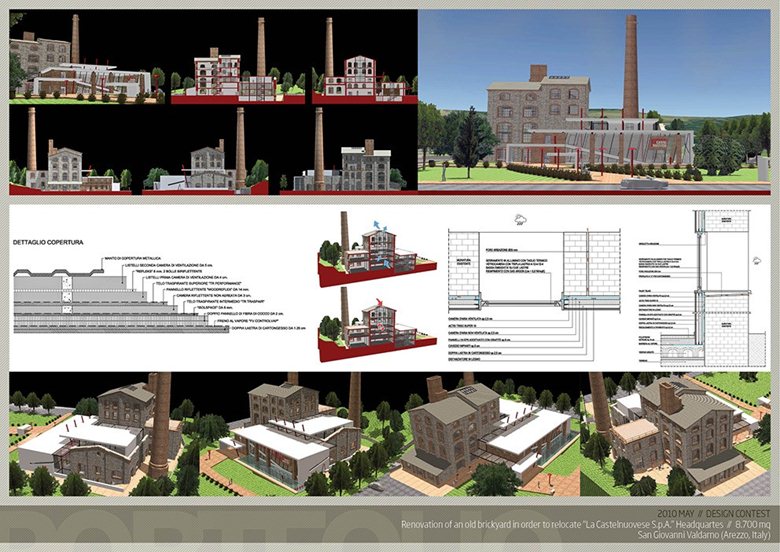The width and height of the screenshot is (780, 552).
Task: Click the 'DETTAGLIO COPERTURA' heading
Action: [x=48, y=243]
